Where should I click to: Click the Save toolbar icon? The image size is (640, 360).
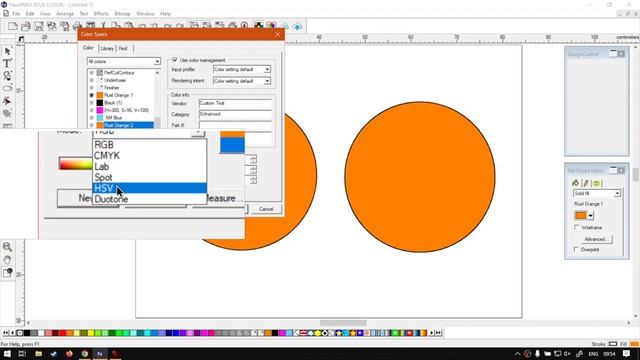click(39, 27)
